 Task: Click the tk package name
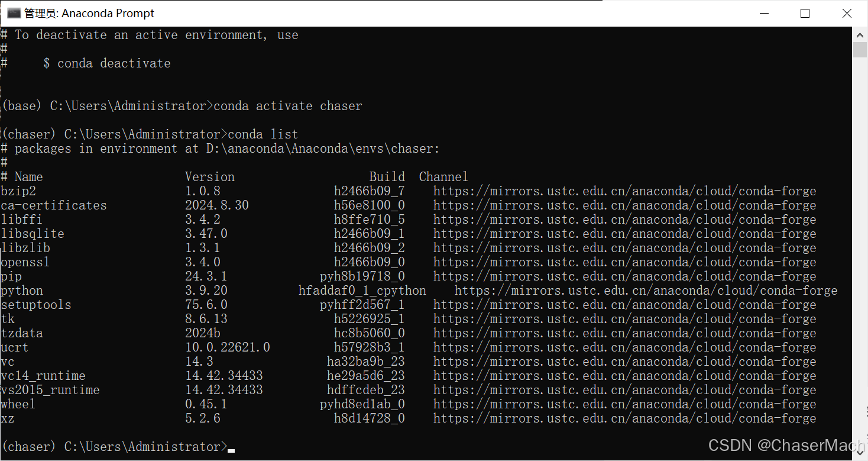(8, 319)
